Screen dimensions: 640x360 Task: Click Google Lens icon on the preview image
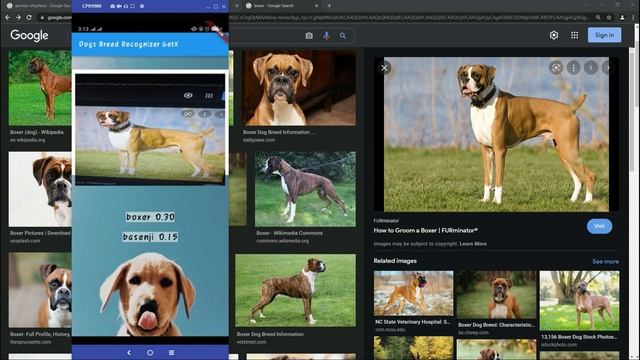pyautogui.click(x=556, y=68)
